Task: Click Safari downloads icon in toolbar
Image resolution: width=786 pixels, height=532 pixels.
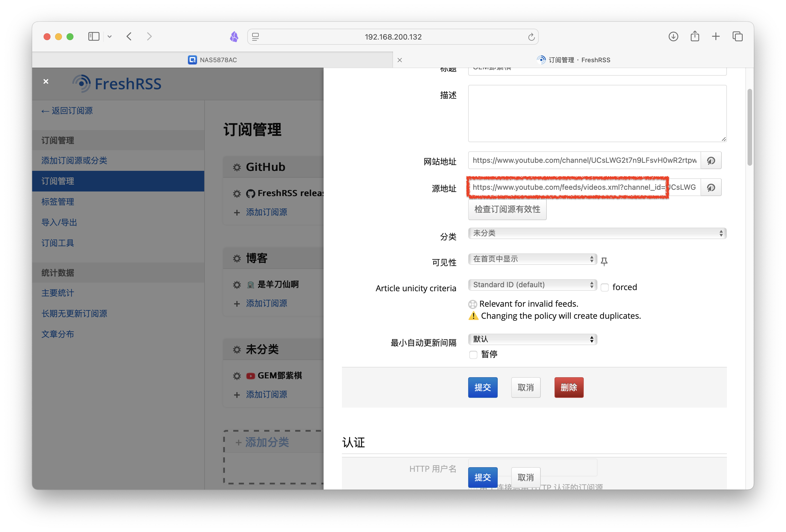Action: (x=673, y=36)
